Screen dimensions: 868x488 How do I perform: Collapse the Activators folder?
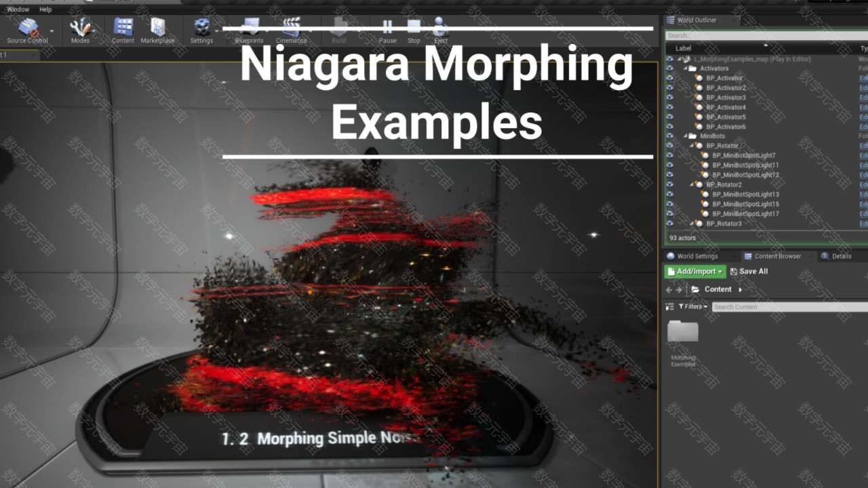click(x=685, y=68)
